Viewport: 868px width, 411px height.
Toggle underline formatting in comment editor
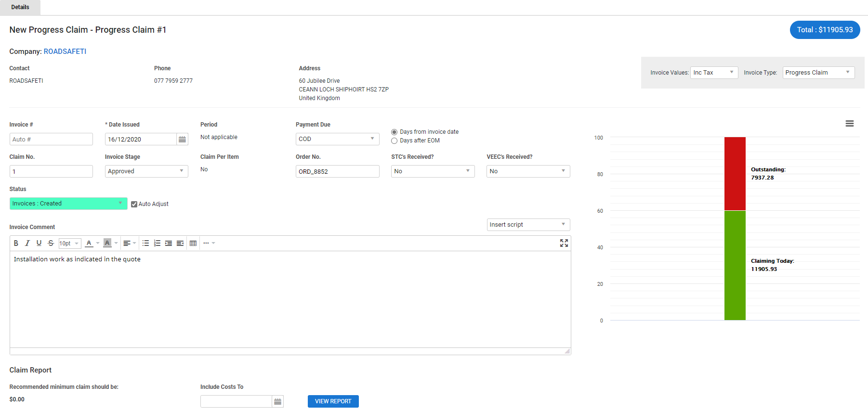pos(39,243)
